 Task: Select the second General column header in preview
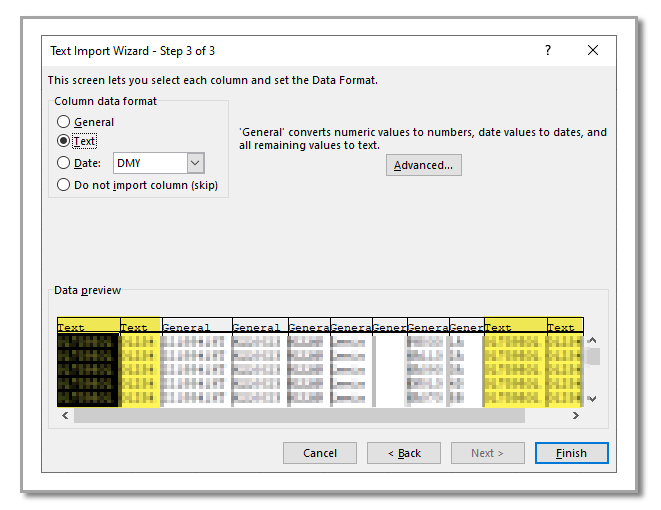point(260,325)
